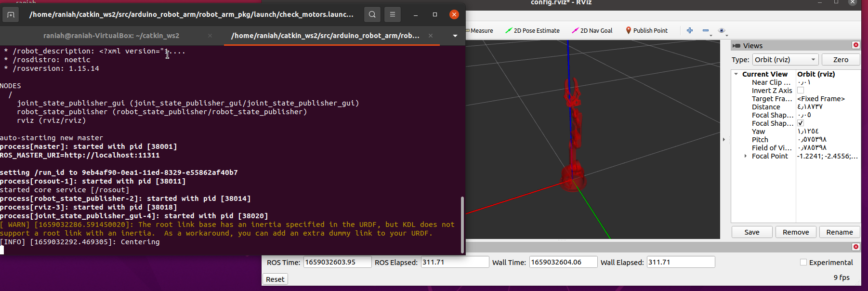The width and height of the screenshot is (868, 291).
Task: Select the Near Clip property row
Action: coord(796,82)
